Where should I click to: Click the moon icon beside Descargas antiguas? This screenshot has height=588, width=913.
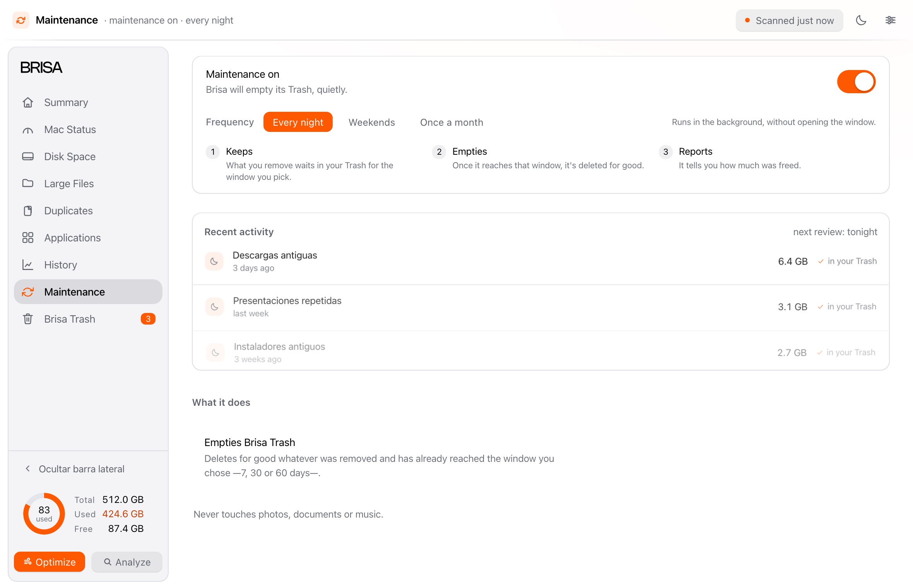point(214,262)
